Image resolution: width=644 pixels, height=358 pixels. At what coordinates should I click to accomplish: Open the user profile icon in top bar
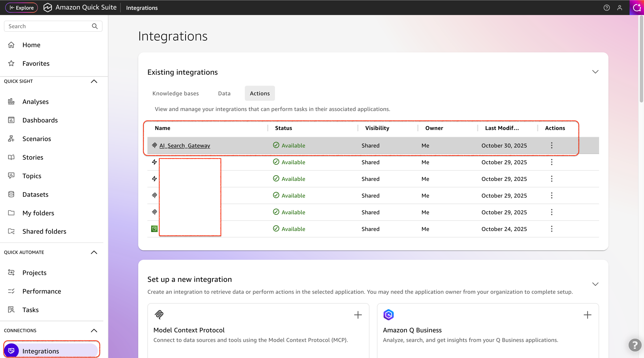620,8
